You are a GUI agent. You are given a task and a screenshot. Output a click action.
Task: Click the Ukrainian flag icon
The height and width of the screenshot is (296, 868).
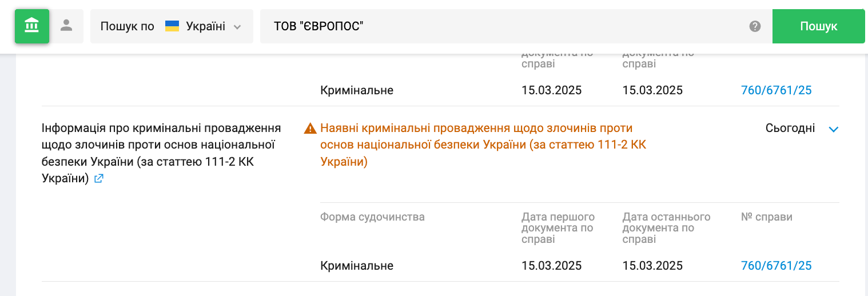pos(172,26)
